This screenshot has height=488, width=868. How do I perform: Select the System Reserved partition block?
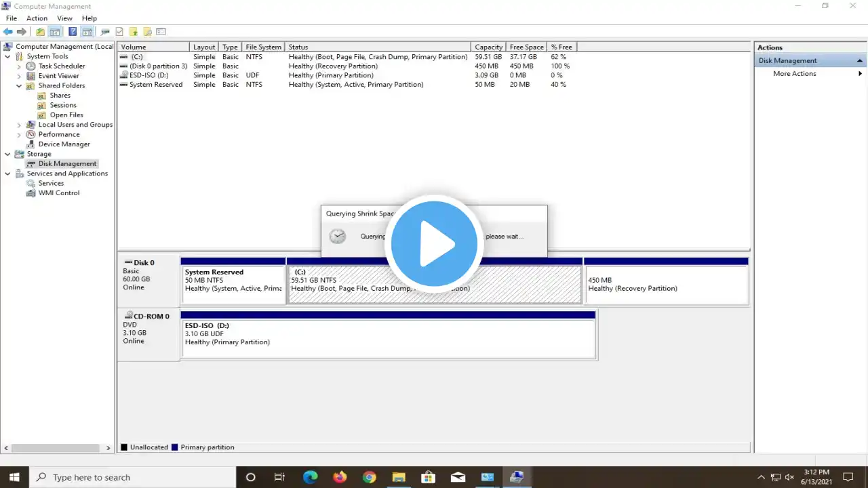[x=233, y=281]
